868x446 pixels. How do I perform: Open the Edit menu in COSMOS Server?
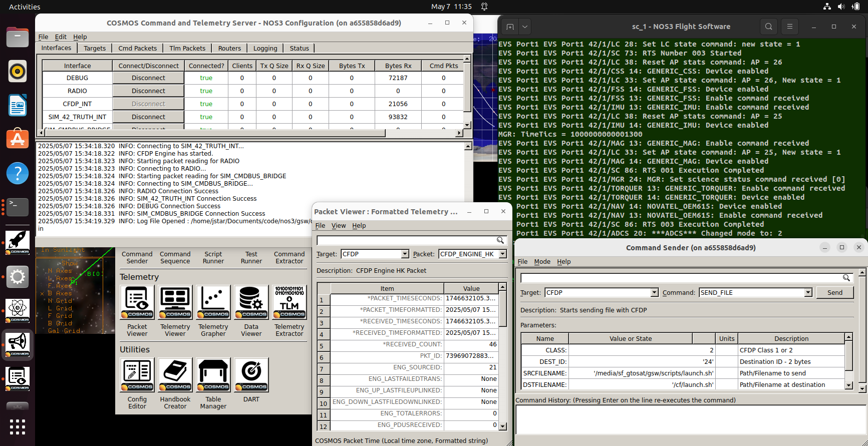(61, 37)
